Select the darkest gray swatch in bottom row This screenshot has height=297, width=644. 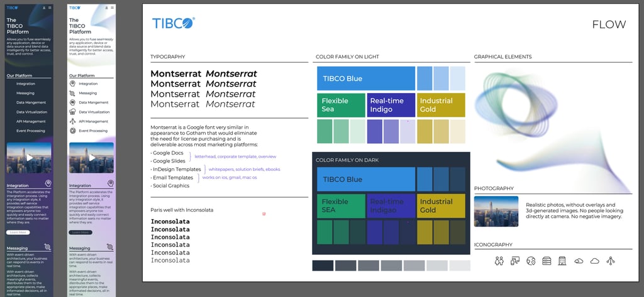323,266
